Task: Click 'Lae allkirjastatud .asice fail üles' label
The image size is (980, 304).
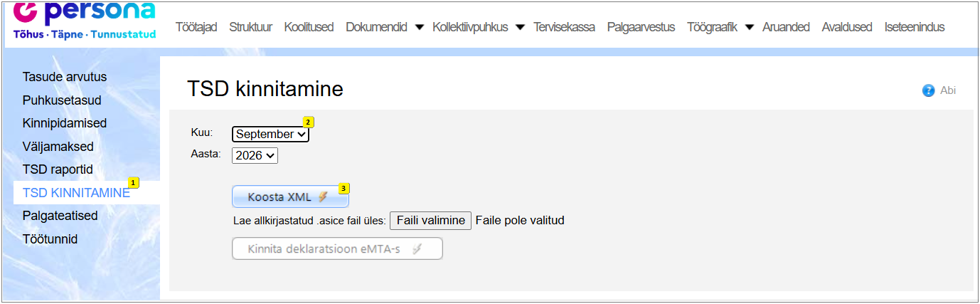Action: pyautogui.click(x=309, y=221)
